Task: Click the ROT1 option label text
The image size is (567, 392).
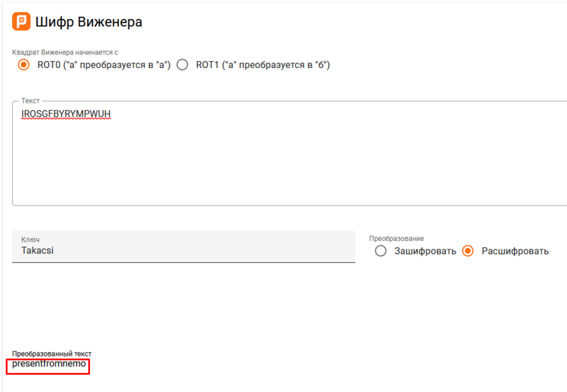Action: [262, 65]
